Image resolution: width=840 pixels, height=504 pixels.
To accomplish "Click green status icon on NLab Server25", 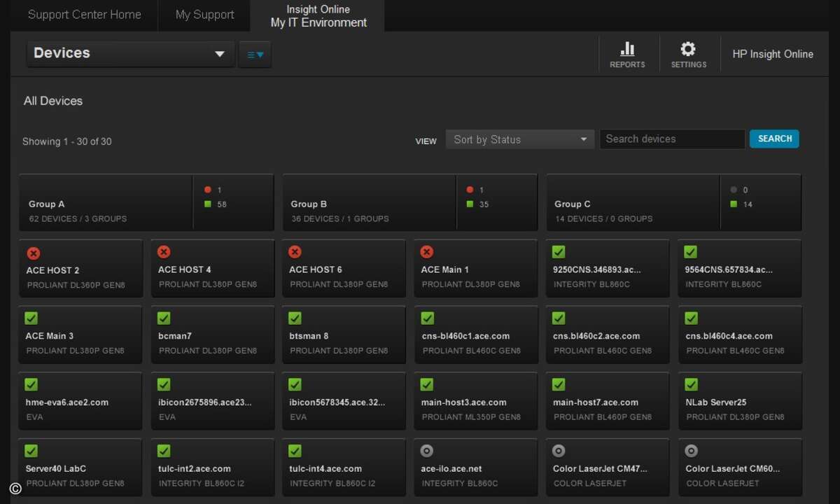I will point(691,384).
